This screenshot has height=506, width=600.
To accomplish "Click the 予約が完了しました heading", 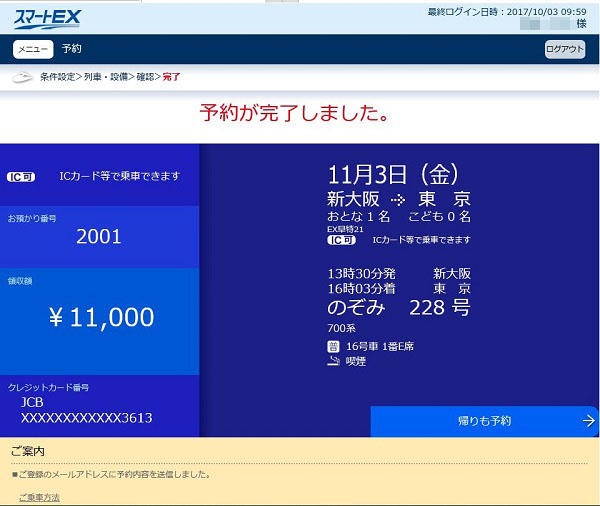I will (294, 113).
